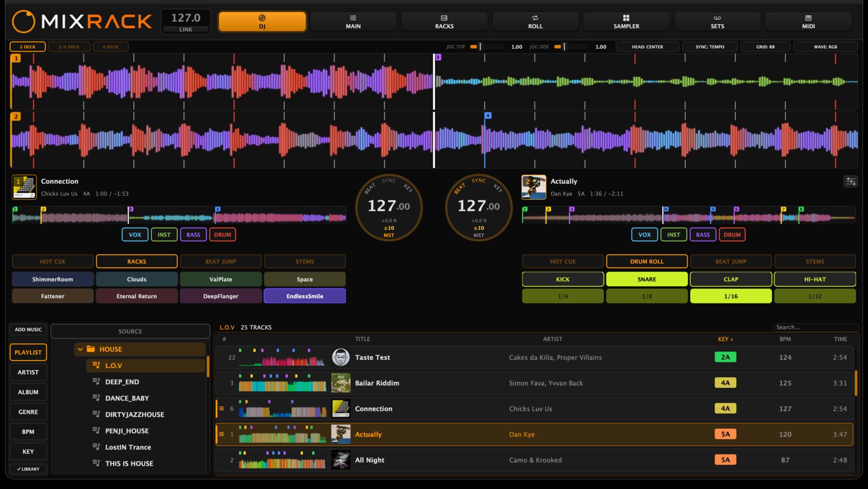This screenshot has height=489, width=868.
Task: Toggle BASS stem on deck 1
Action: [x=193, y=235]
